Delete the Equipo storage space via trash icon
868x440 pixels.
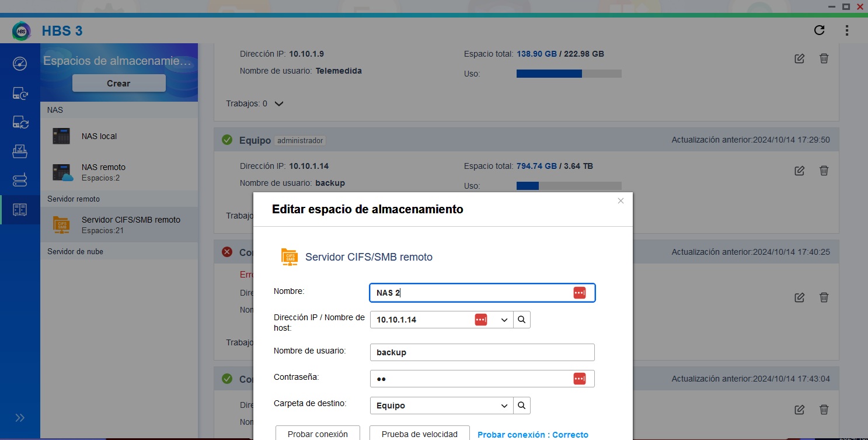point(824,171)
